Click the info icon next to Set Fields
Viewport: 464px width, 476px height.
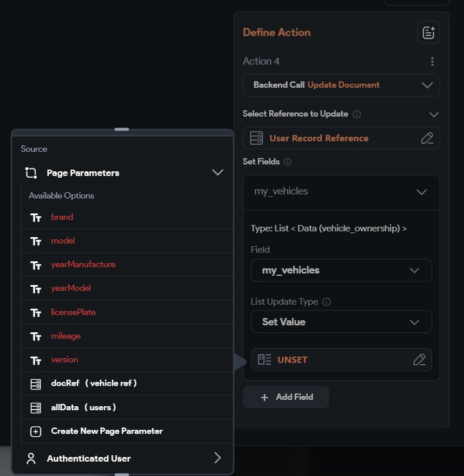288,162
